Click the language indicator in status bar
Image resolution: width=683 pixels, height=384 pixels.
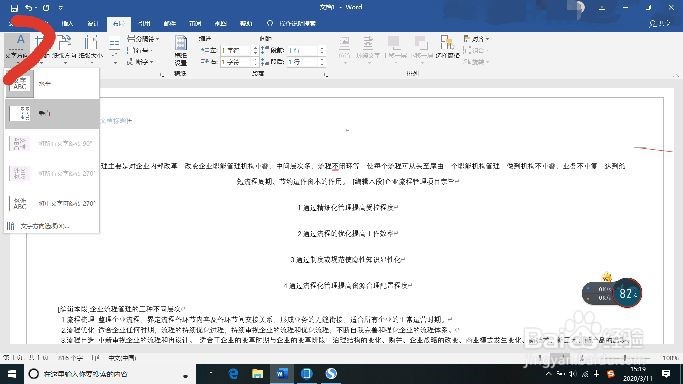122,358
